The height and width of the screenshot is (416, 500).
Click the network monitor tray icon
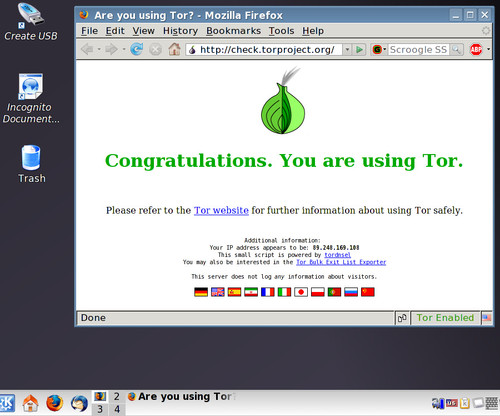pyautogui.click(x=438, y=403)
